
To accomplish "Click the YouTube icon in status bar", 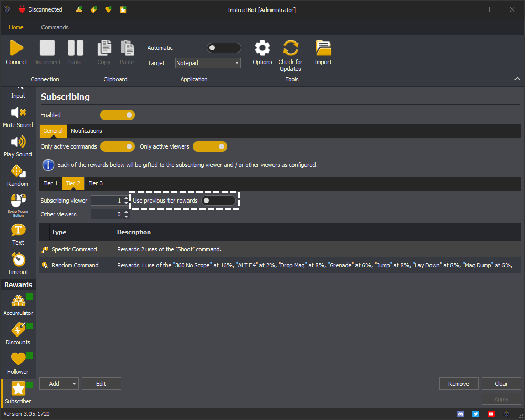I will [491, 414].
